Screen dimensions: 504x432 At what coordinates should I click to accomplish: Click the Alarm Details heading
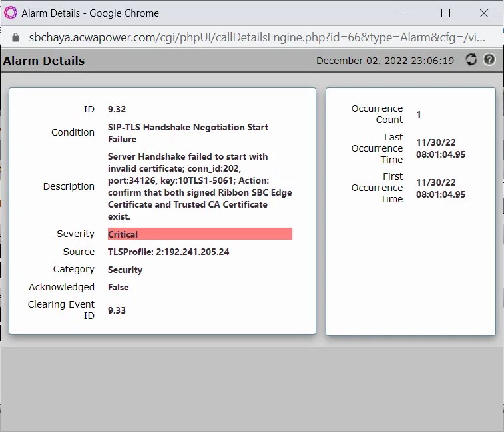[x=44, y=61]
